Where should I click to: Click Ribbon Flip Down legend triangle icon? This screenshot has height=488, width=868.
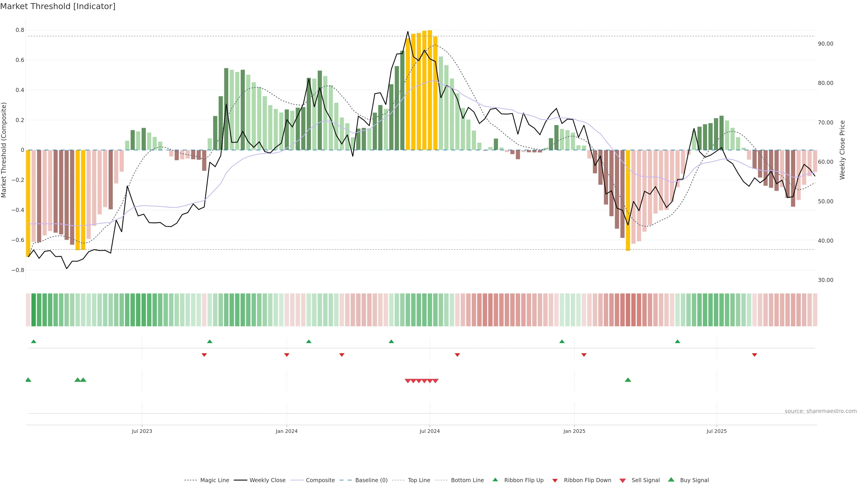[555, 481]
